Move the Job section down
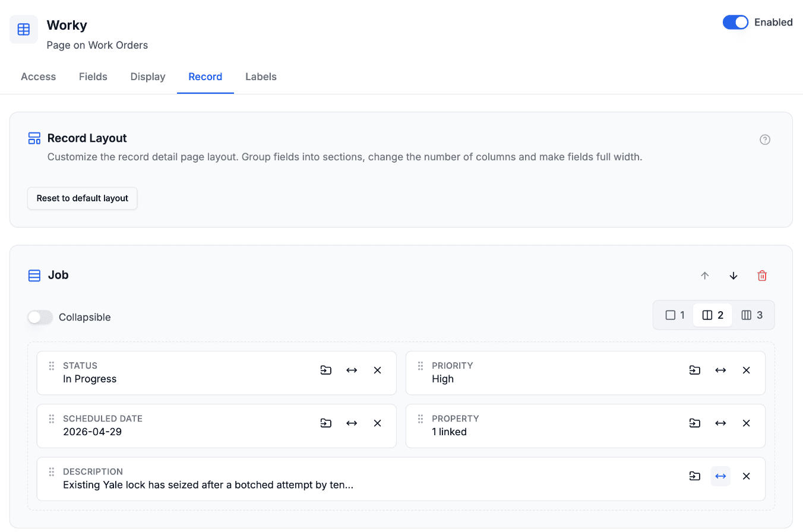 [x=734, y=275]
